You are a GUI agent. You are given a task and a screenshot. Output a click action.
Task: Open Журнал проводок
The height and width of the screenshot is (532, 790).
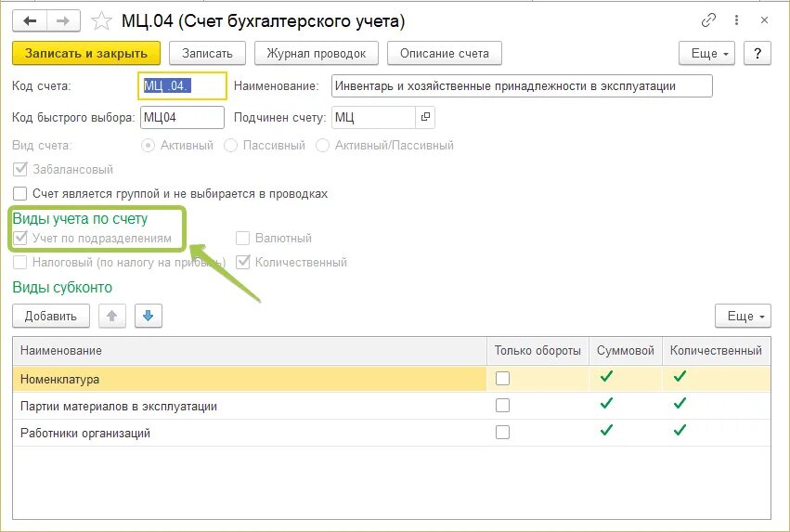pos(317,54)
